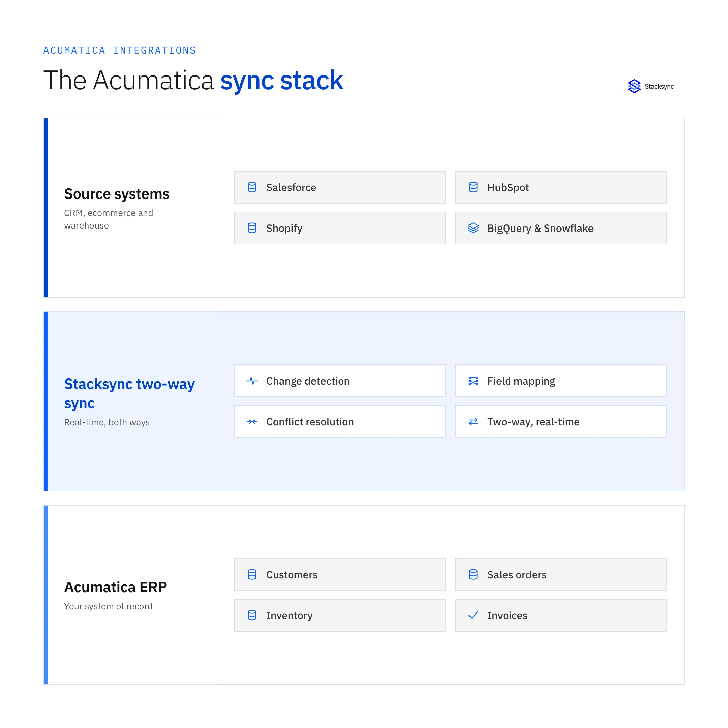Open the Conflict resolution card
This screenshot has height=728, width=728.
coord(339,421)
